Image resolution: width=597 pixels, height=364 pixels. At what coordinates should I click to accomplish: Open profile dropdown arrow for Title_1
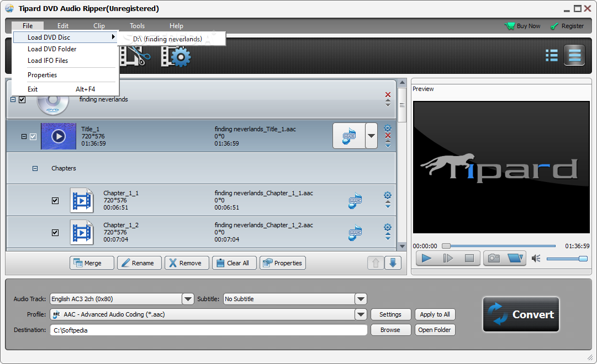pos(371,136)
